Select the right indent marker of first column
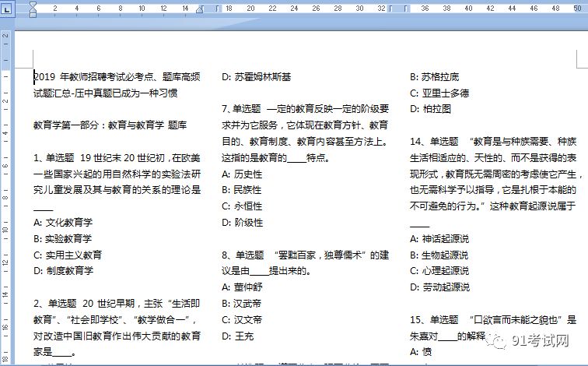This screenshot has height=366, width=588. click(199, 9)
